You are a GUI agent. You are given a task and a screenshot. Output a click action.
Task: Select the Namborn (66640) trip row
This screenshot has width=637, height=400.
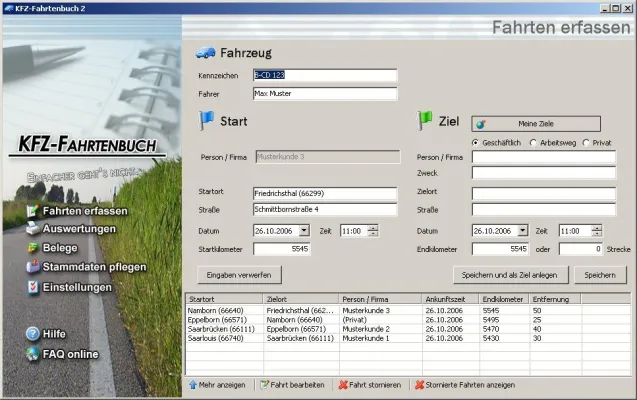pyautogui.click(x=408, y=311)
